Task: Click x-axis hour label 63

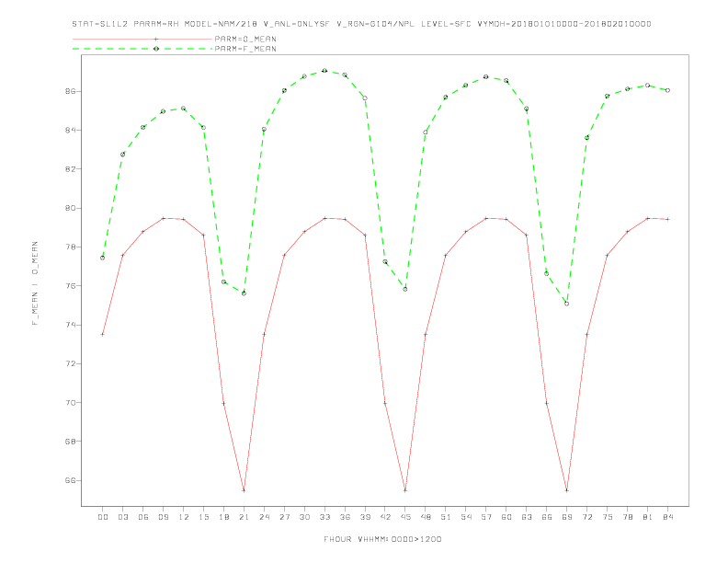Action: 527,517
